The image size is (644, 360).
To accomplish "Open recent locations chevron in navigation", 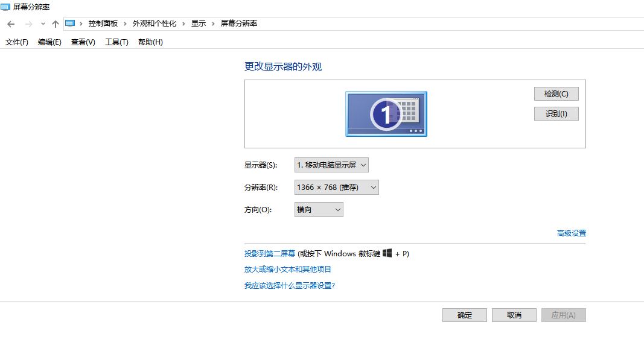I will (43, 24).
